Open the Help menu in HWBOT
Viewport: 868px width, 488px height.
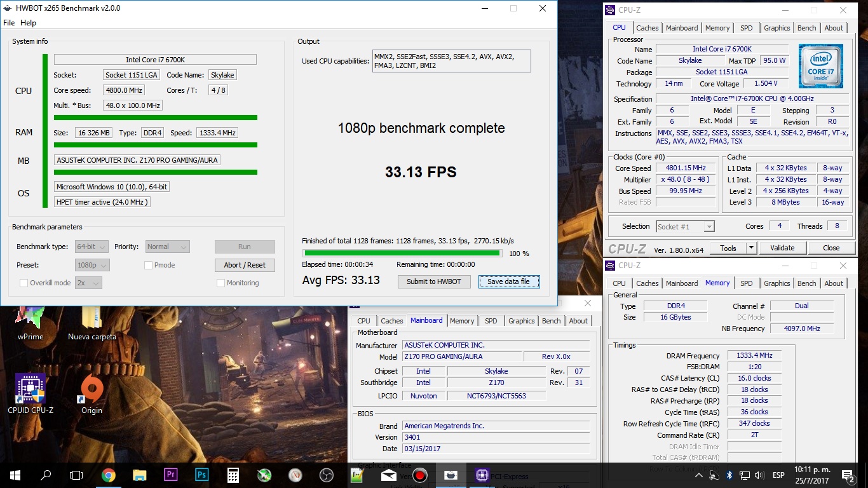28,23
